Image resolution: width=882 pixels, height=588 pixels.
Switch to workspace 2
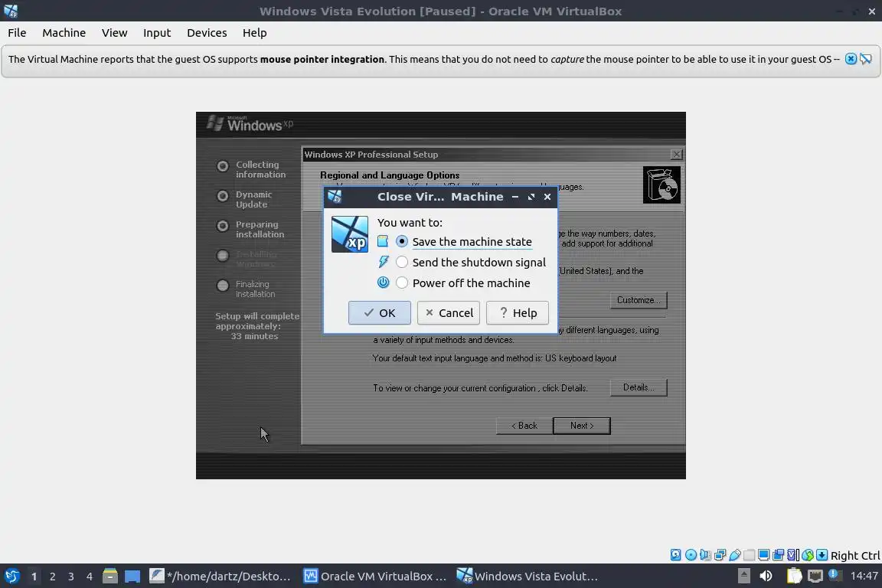click(x=52, y=577)
